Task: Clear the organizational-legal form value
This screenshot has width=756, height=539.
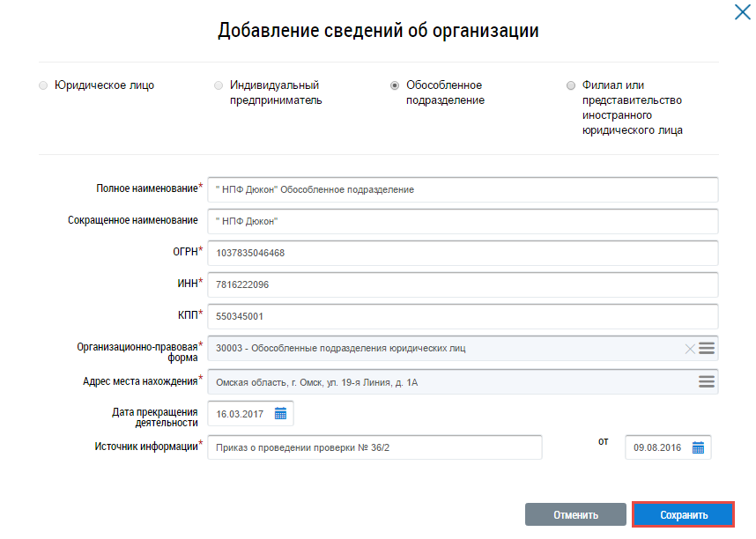Action: pyautogui.click(x=690, y=349)
